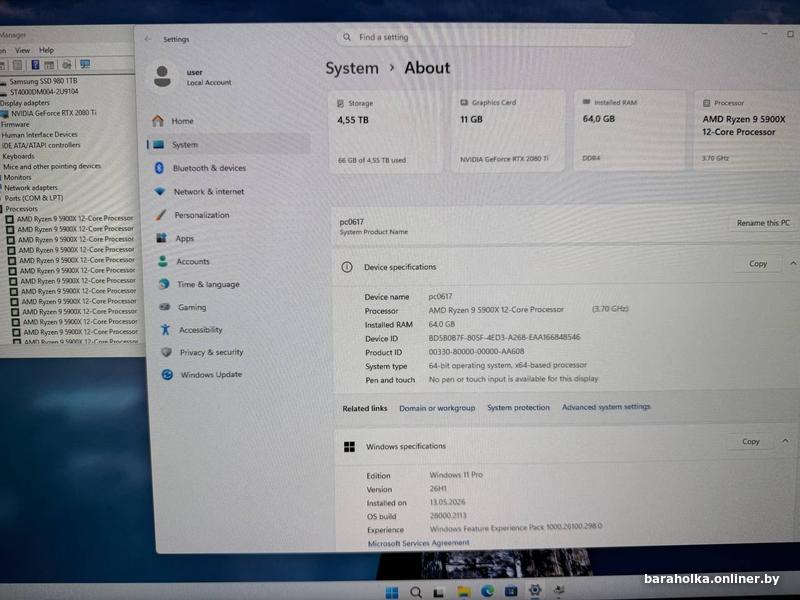
Task: Open Domain or workgroup link
Action: 437,408
